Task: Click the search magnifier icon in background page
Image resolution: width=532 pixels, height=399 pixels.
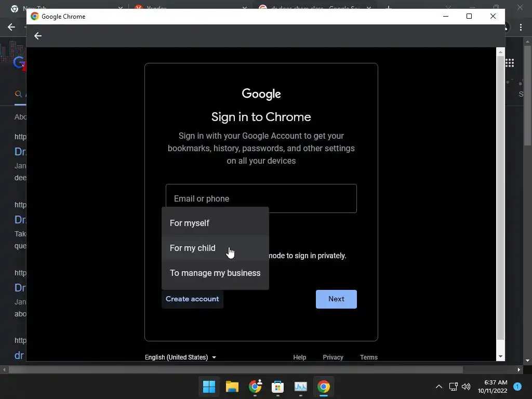Action: click(18, 94)
